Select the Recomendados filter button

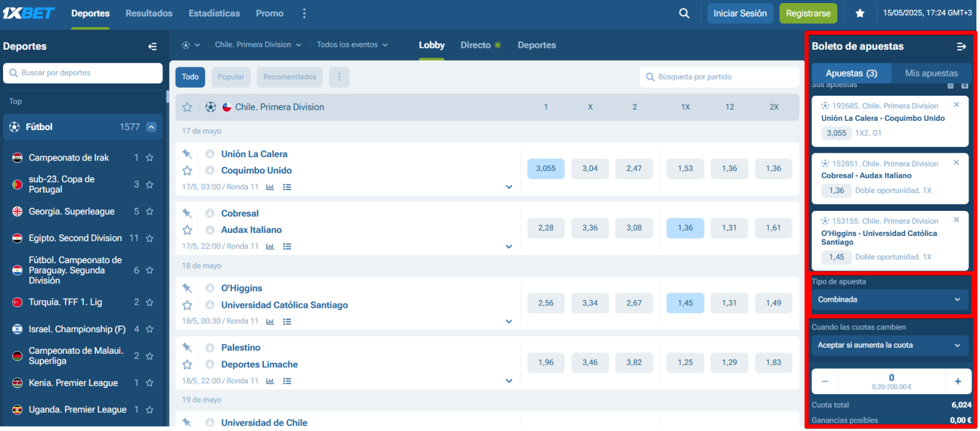(x=290, y=77)
